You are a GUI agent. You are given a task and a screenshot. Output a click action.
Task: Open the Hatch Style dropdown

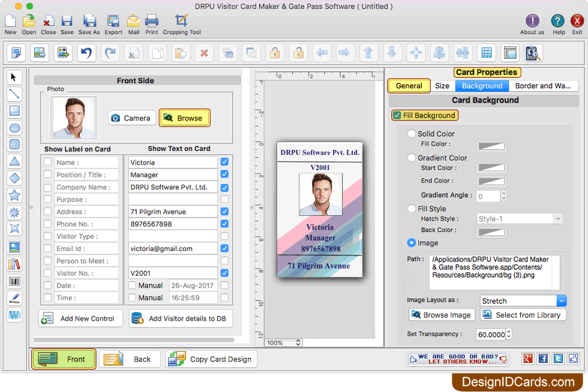click(x=520, y=219)
